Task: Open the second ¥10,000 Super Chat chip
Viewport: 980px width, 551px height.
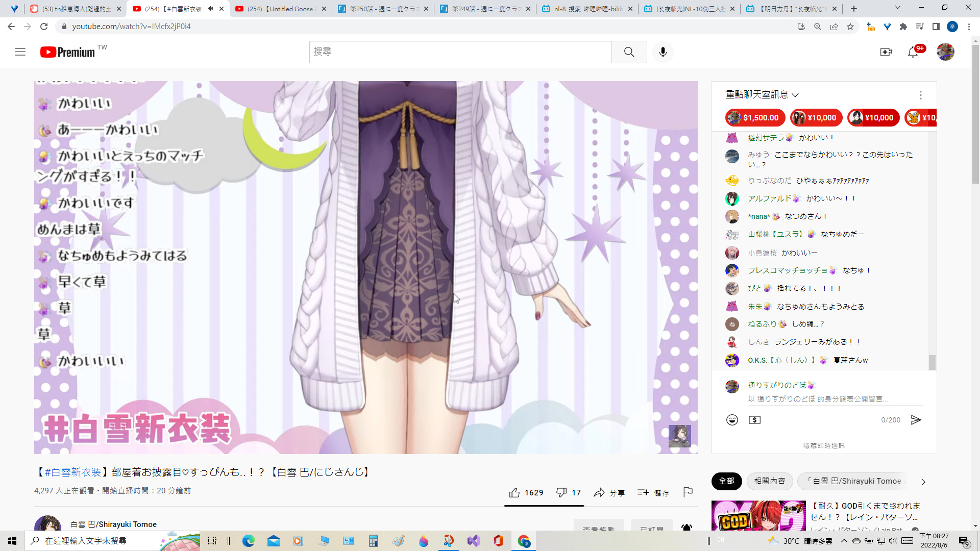Action: click(873, 118)
